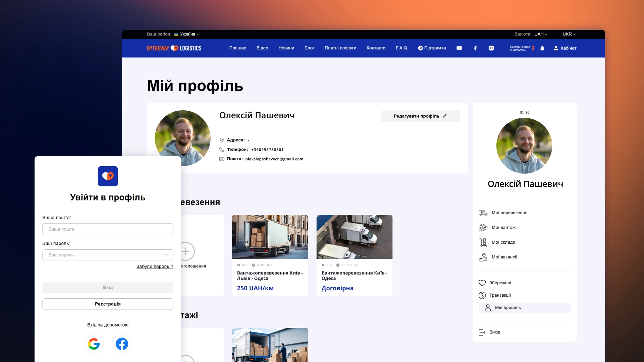Expand the UKR language dropdown
644x362 pixels.
[x=569, y=34]
